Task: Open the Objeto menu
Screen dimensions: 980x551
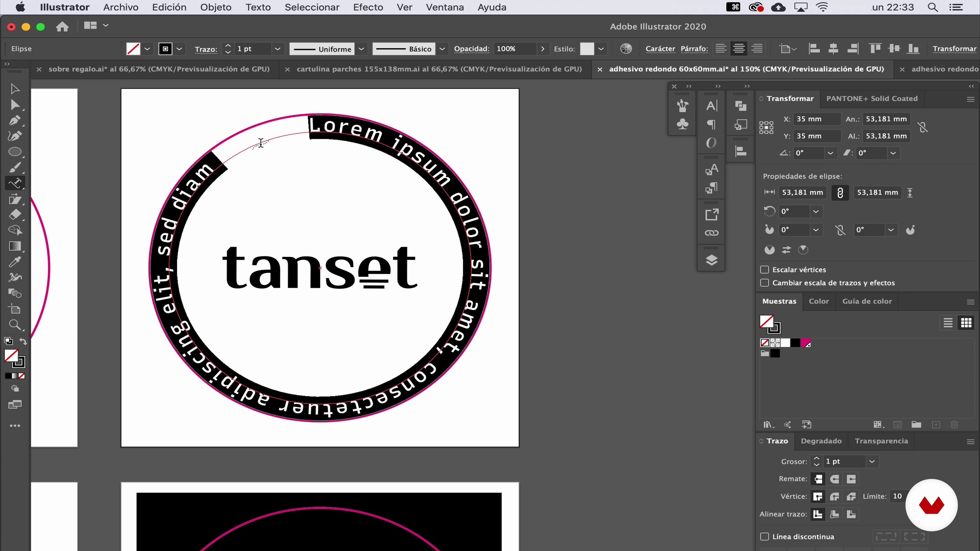Action: pyautogui.click(x=216, y=7)
